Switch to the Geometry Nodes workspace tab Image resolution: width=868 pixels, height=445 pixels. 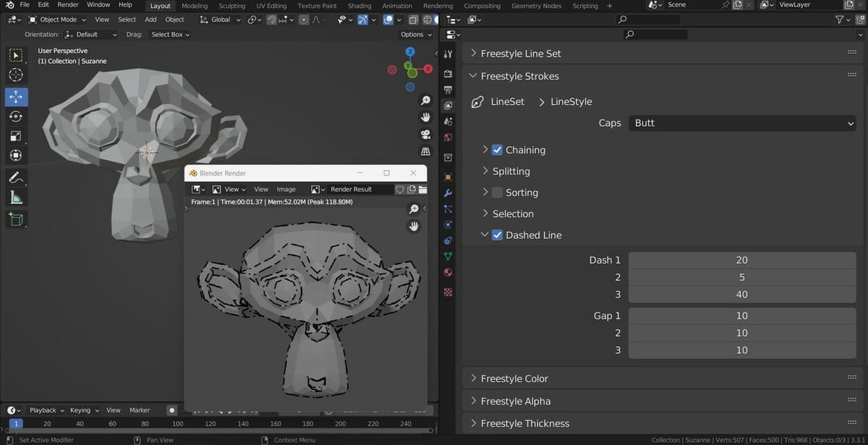[x=536, y=6]
